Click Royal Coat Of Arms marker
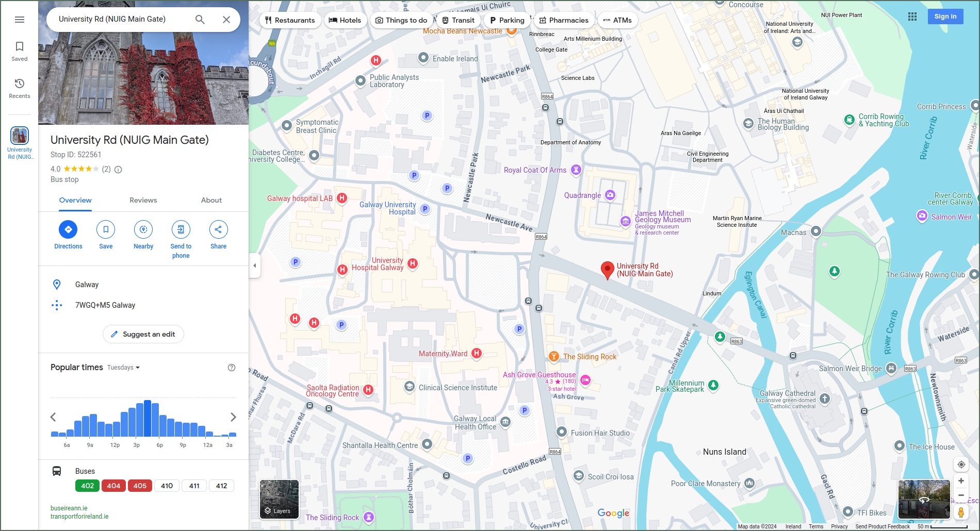 click(576, 170)
